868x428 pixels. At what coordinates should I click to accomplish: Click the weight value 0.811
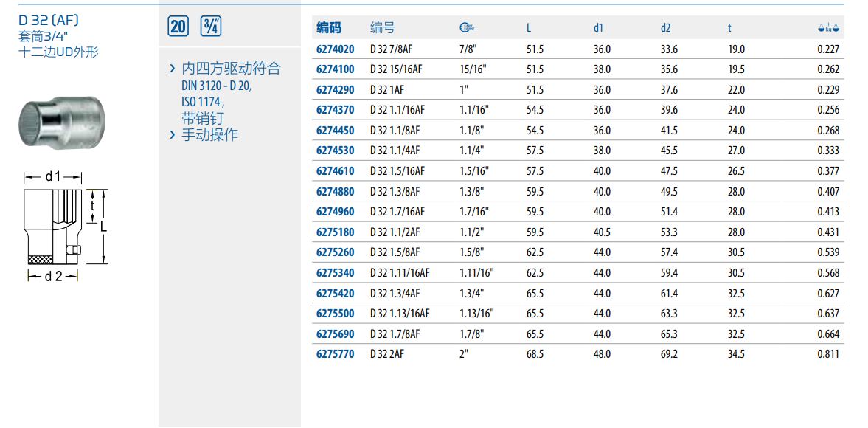tap(827, 354)
